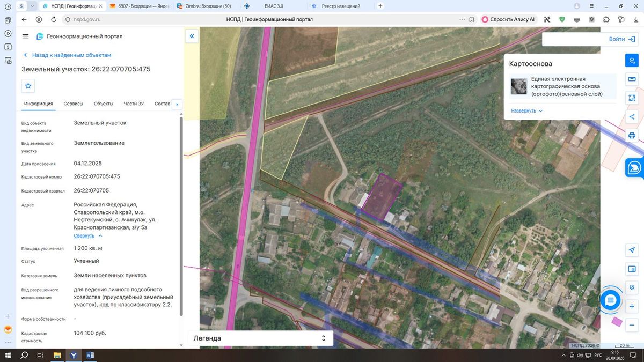Image resolution: width=644 pixels, height=362 pixels.
Task: Open the browser tab list dropdown
Action: pos(32,6)
